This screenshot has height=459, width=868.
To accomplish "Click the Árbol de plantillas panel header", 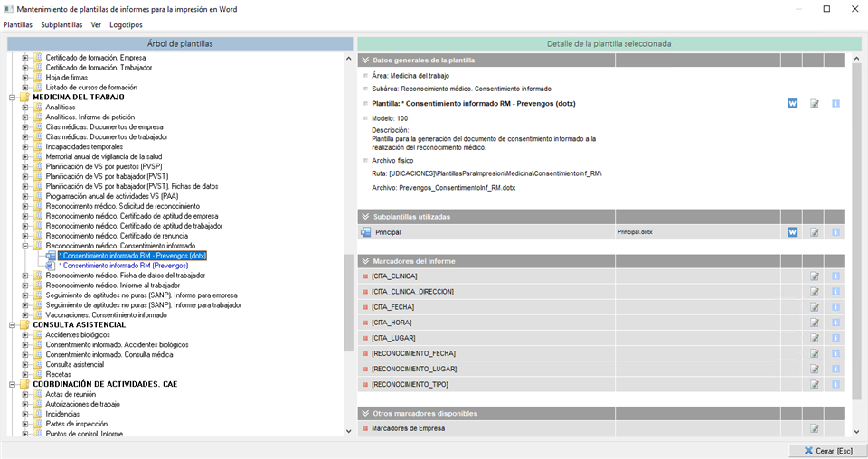I will pos(180,43).
